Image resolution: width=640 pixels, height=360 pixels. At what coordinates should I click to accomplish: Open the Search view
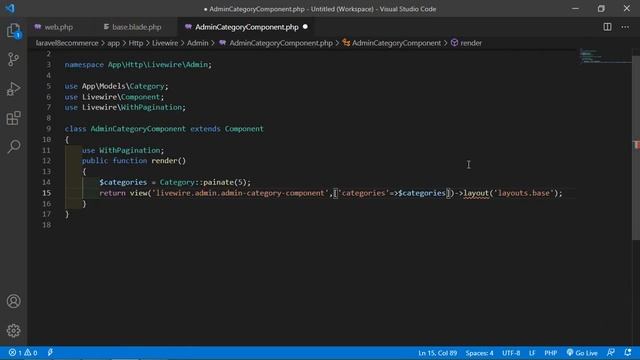pyautogui.click(x=13, y=146)
